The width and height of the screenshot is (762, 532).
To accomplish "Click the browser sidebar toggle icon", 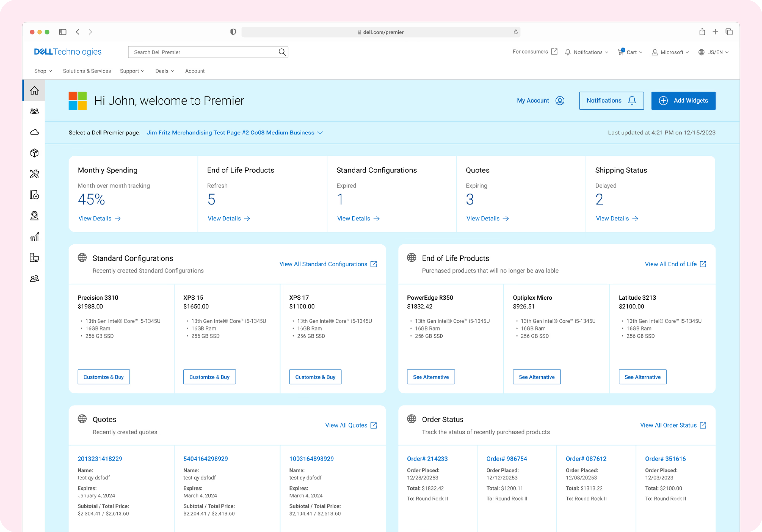I will pyautogui.click(x=63, y=32).
